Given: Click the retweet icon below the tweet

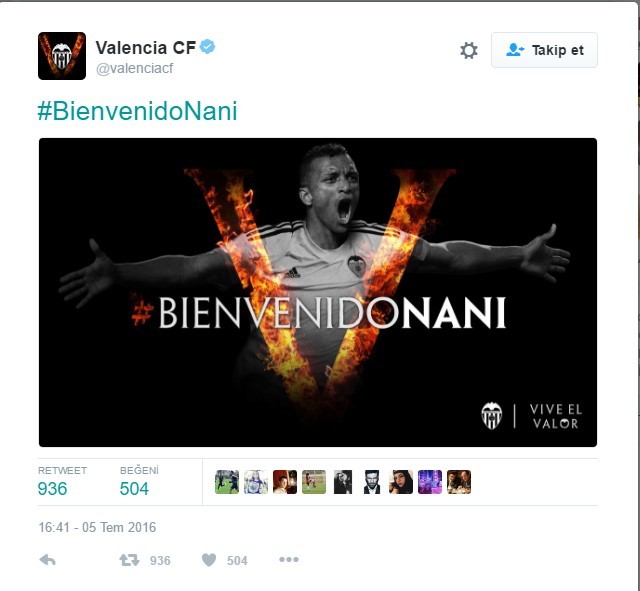Looking at the screenshot, I should pos(129,560).
